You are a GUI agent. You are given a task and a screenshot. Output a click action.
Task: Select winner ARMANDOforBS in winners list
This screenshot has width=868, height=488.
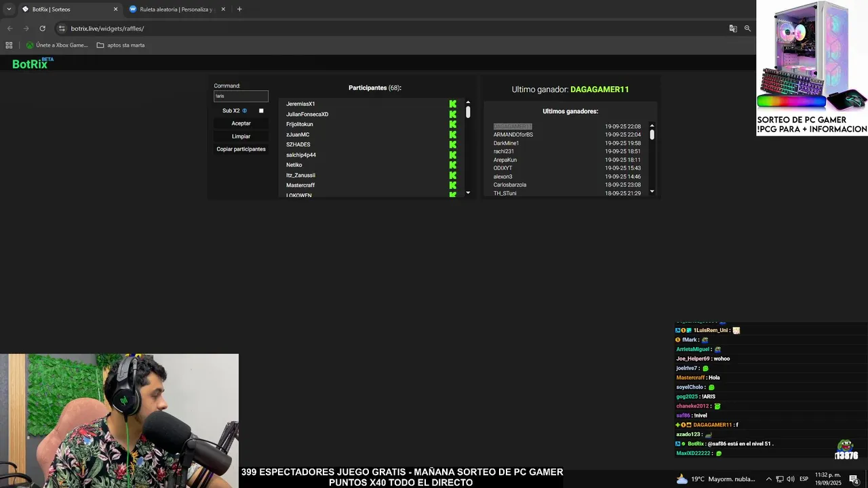(x=513, y=135)
